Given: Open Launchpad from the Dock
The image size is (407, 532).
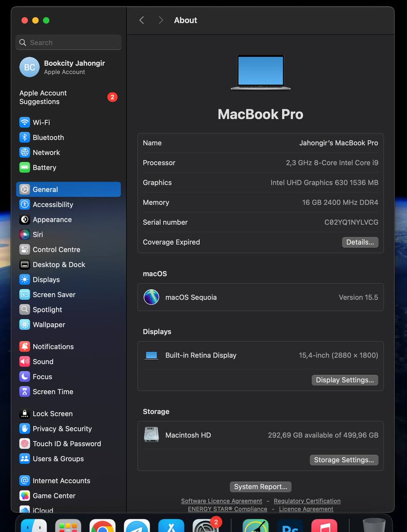Looking at the screenshot, I should (68, 526).
